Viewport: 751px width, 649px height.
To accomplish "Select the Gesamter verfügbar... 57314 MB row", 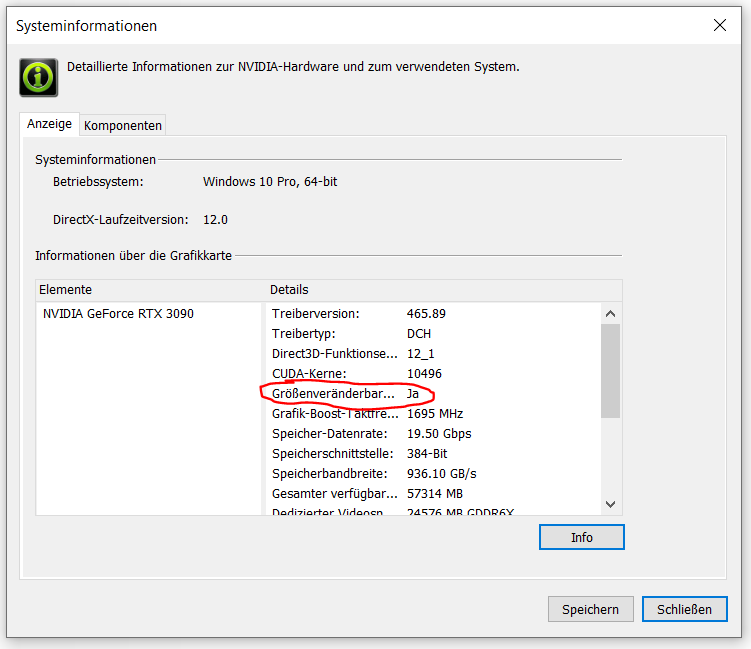I will click(433, 494).
